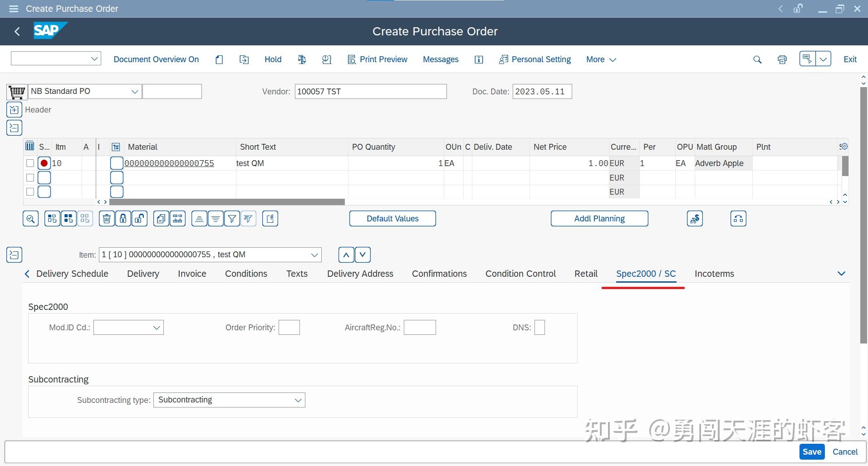The image size is (868, 466).
Task: Open the Conditions tab
Action: tap(246, 273)
